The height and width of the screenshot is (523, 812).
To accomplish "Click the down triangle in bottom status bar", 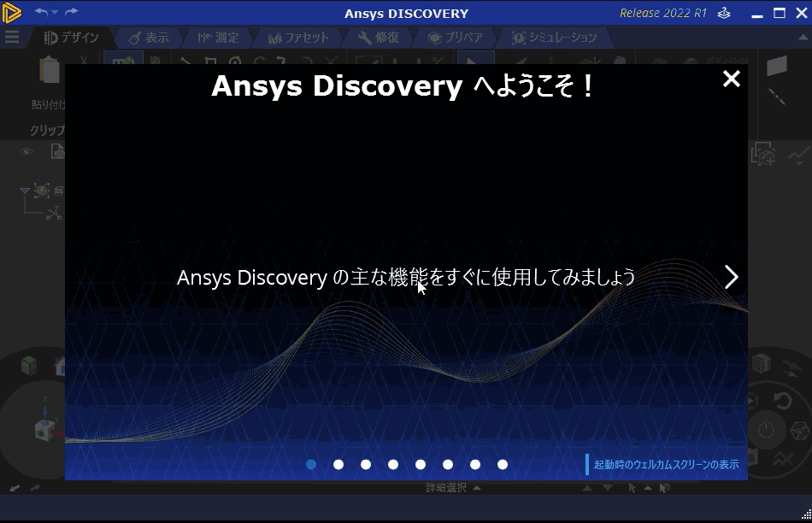I will click(x=608, y=488).
